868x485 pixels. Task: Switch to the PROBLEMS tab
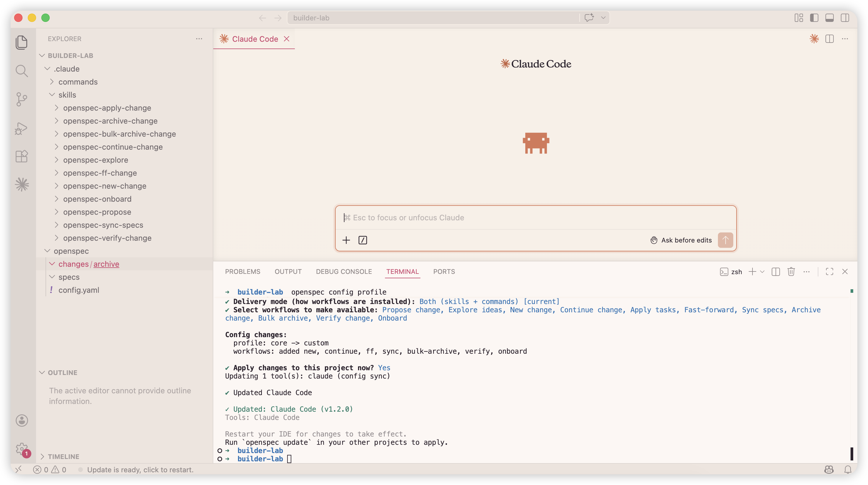coord(243,271)
